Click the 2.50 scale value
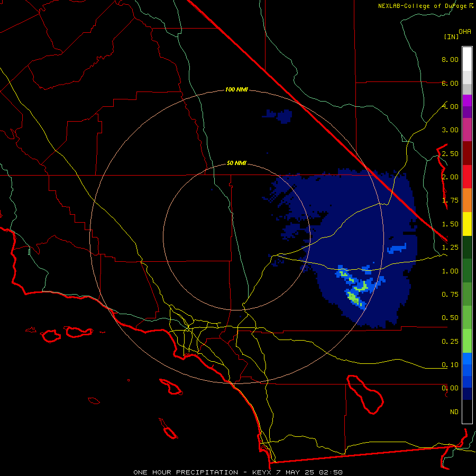The width and height of the screenshot is (476, 476). click(450, 153)
